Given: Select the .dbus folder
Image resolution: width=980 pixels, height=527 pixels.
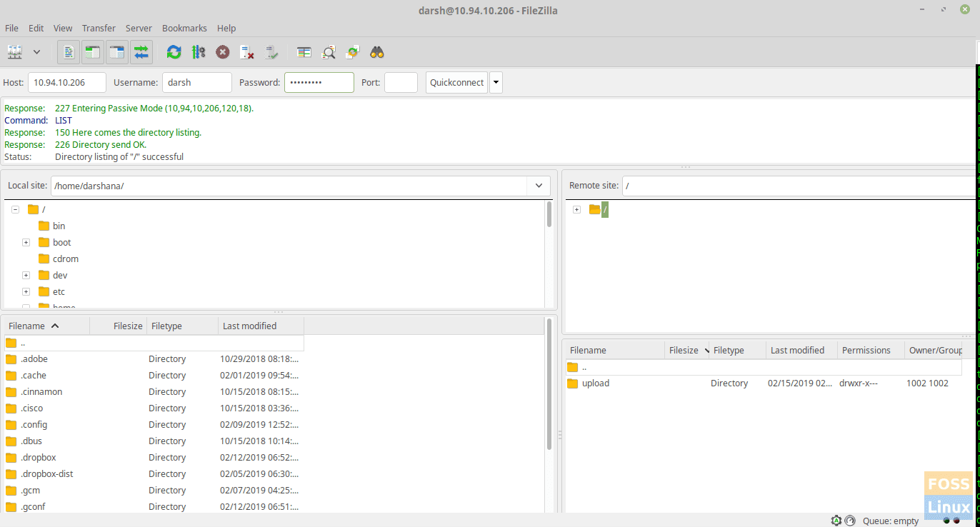Looking at the screenshot, I should [154, 441].
